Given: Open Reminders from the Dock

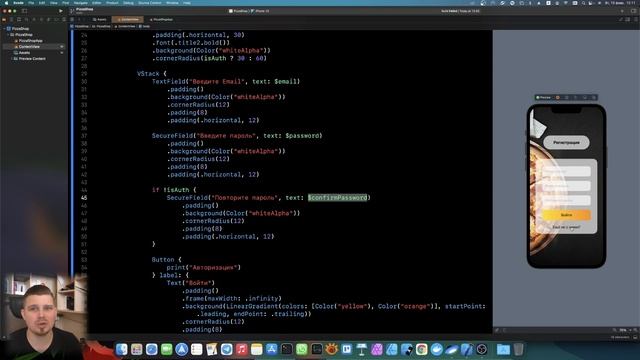Looking at the screenshot, I should point(197,349).
